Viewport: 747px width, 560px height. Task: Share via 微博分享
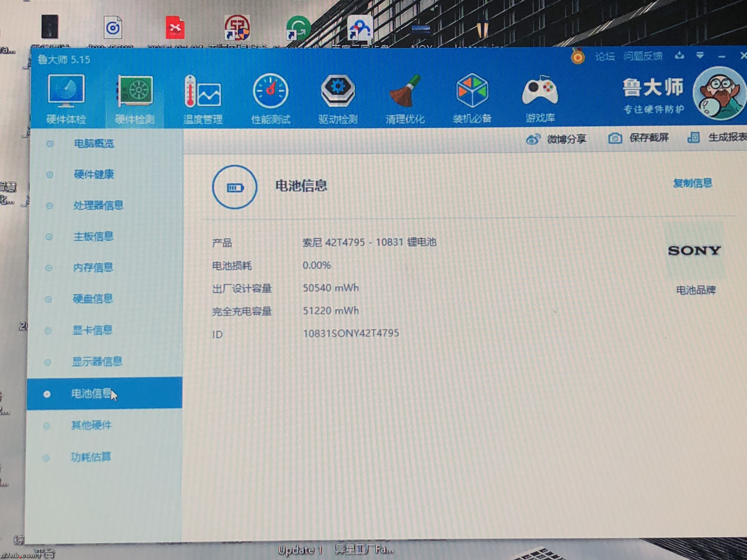click(x=556, y=139)
